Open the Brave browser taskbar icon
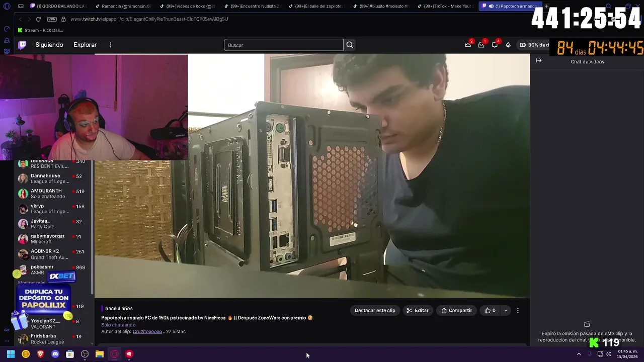Screen dimensions: 644x362 (x=40, y=354)
